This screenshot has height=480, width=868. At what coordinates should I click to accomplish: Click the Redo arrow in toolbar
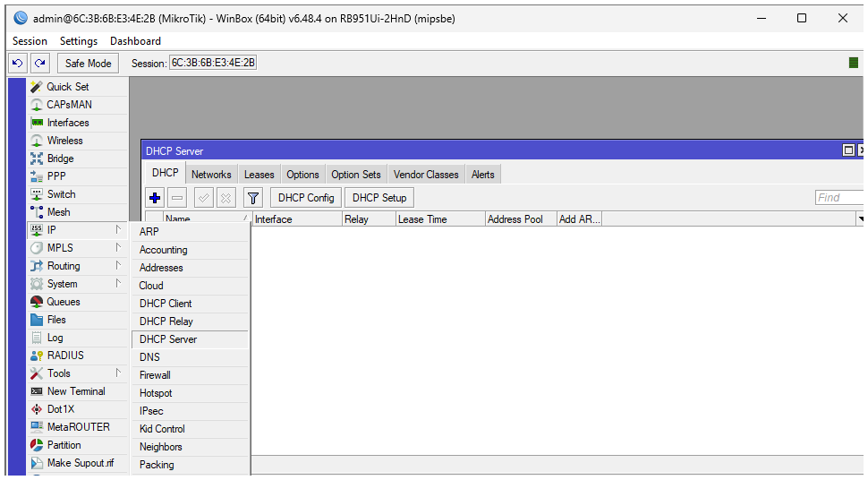(40, 64)
